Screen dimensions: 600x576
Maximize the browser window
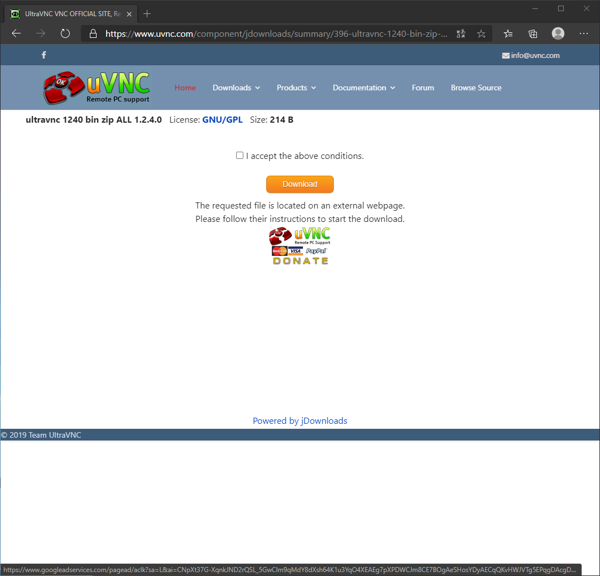pos(561,8)
